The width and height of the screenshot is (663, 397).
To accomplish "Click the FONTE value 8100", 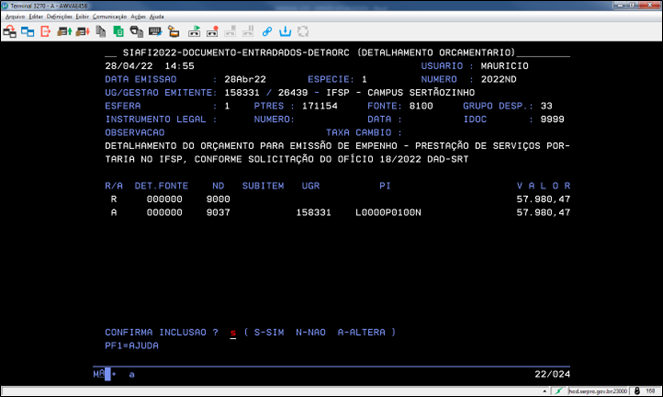I will 421,106.
